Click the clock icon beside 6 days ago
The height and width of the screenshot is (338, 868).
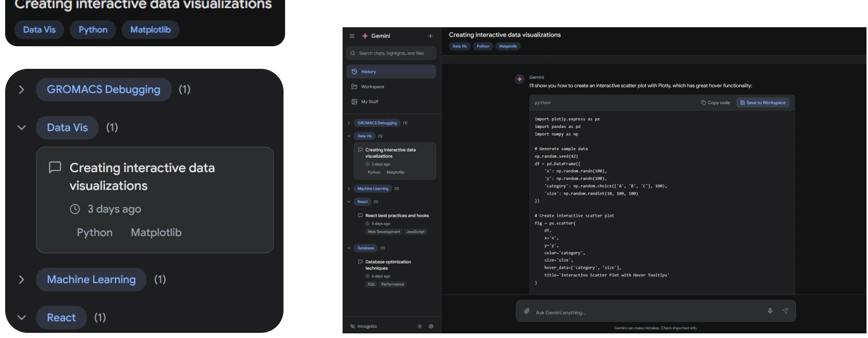(x=367, y=276)
